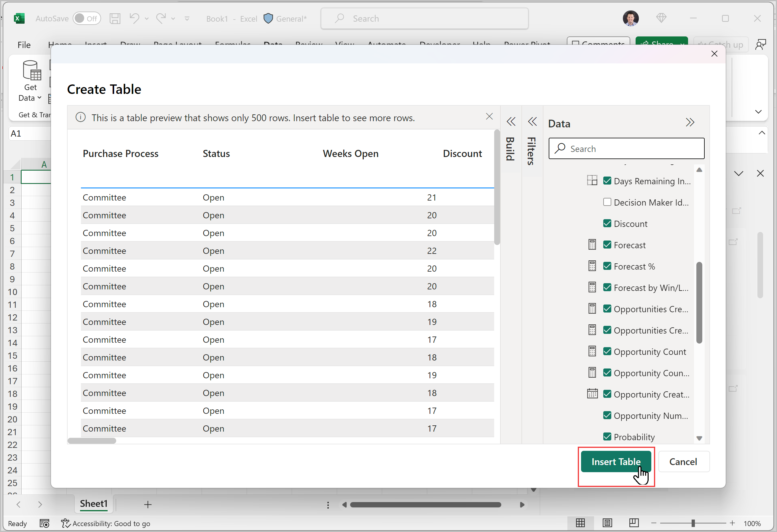Click the Insert Table button
Image resolution: width=777 pixels, height=532 pixels.
pos(616,462)
